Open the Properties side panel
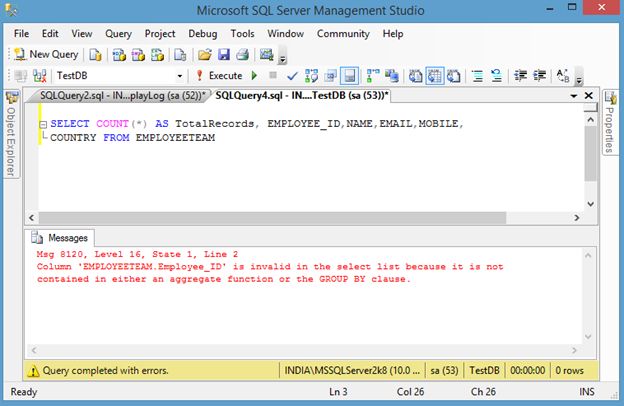This screenshot has width=624, height=406. (x=610, y=123)
